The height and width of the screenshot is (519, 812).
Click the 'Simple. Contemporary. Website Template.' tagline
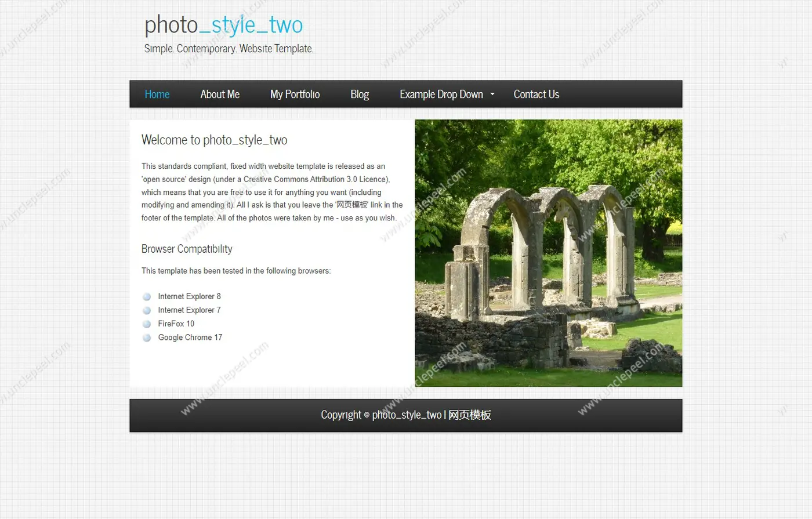point(229,49)
